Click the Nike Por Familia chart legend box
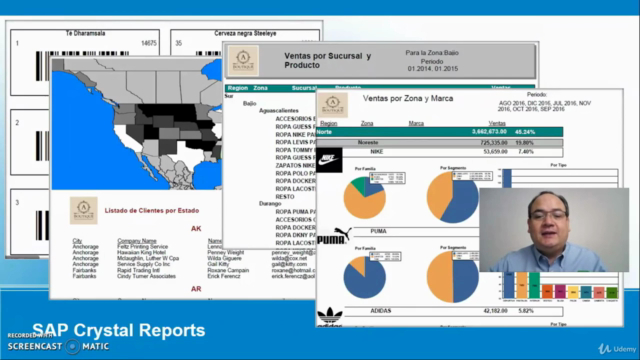The image size is (640, 360). point(387,178)
